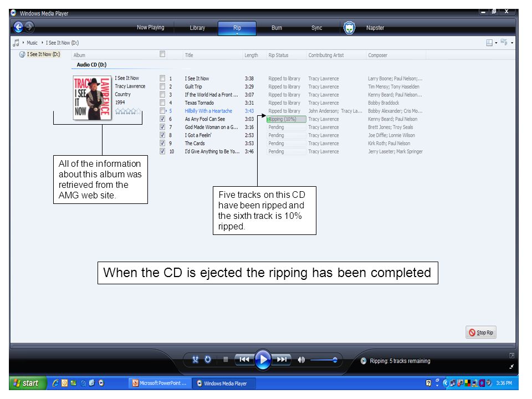The width and height of the screenshot is (532, 399).
Task: Open the view options icon
Action: [x=504, y=43]
